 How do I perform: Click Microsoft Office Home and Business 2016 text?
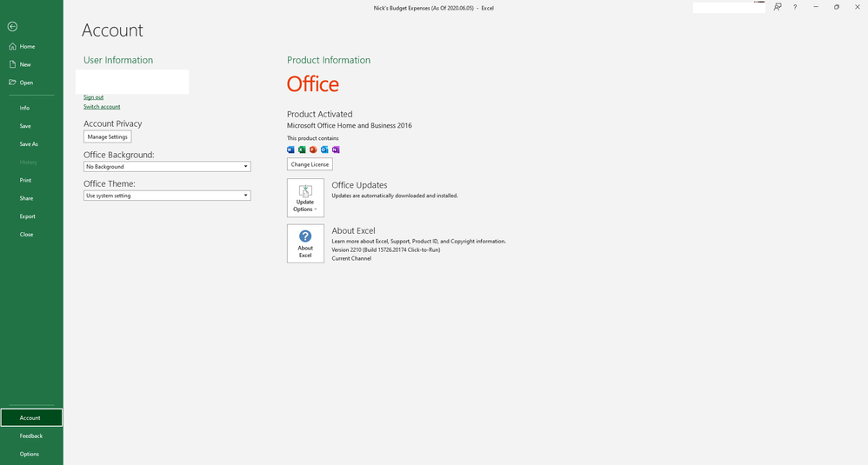coord(350,125)
